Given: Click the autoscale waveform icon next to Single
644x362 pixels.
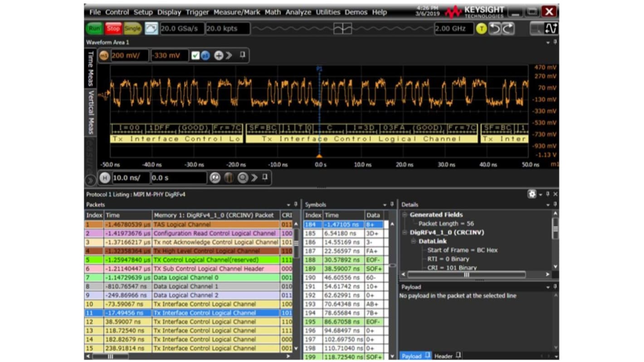Looking at the screenshot, I should [x=151, y=29].
